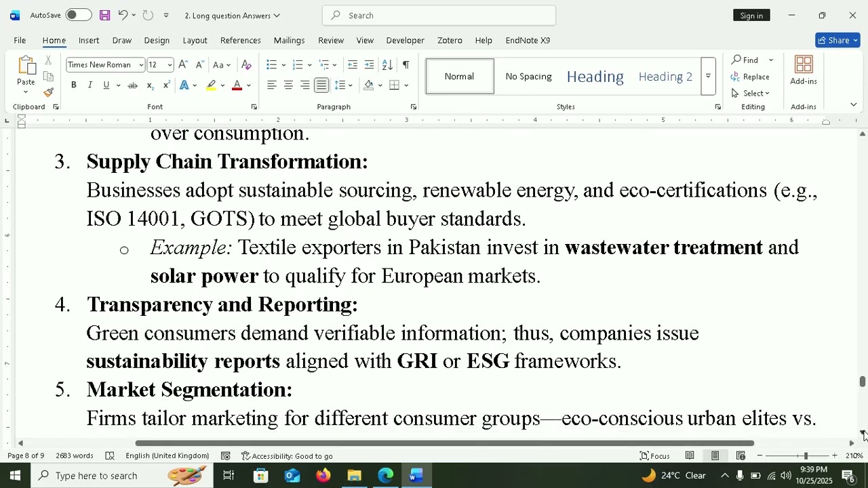Open font name dropdown Times New Roman
The width and height of the screenshot is (868, 488).
pyautogui.click(x=141, y=65)
